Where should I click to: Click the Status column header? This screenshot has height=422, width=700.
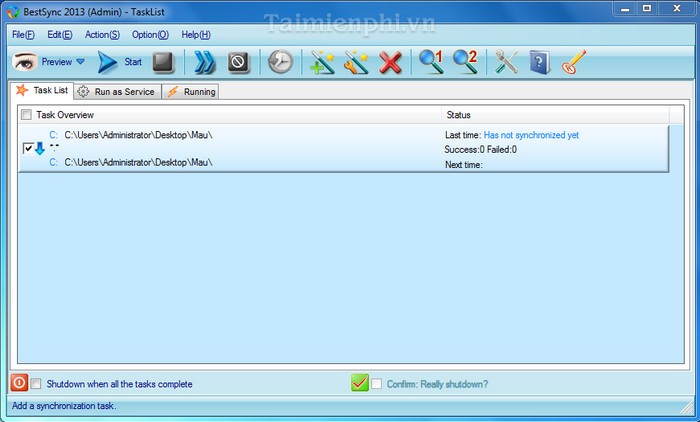tap(555, 115)
